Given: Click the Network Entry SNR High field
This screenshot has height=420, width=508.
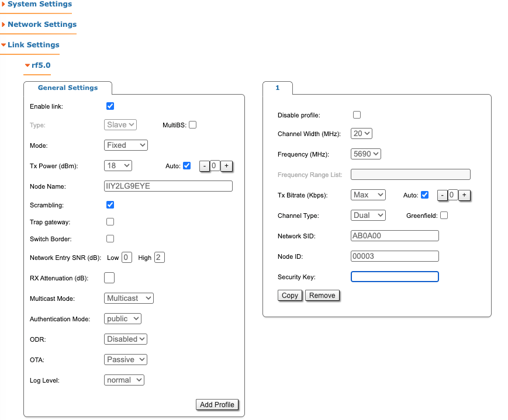Looking at the screenshot, I should 160,258.
